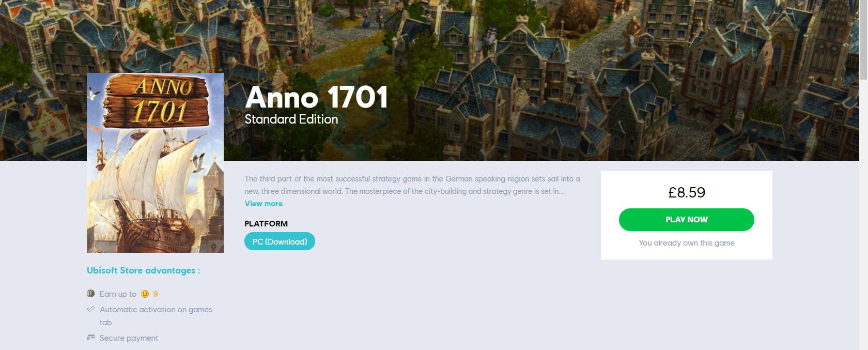Click the secure payment card icon
Image resolution: width=868 pixels, height=350 pixels.
(x=90, y=338)
